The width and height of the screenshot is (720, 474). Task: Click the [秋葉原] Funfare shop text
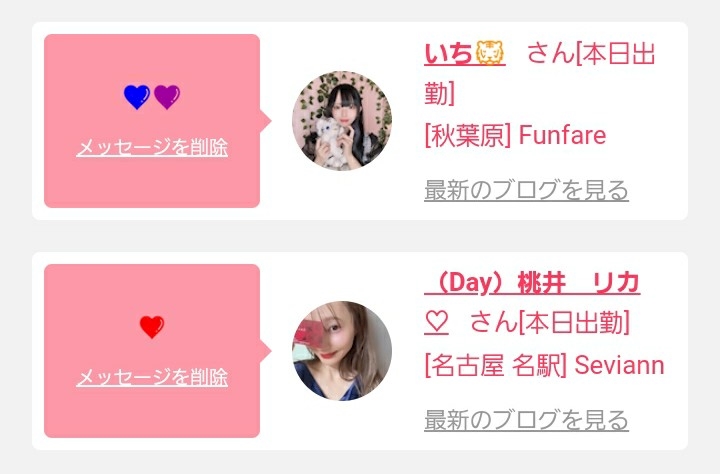point(515,135)
